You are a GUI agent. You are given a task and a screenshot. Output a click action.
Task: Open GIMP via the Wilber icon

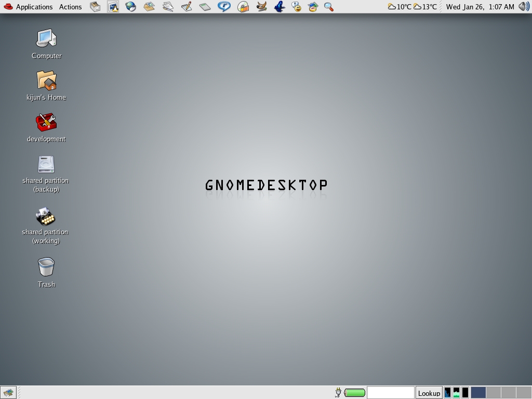pyautogui.click(x=261, y=7)
